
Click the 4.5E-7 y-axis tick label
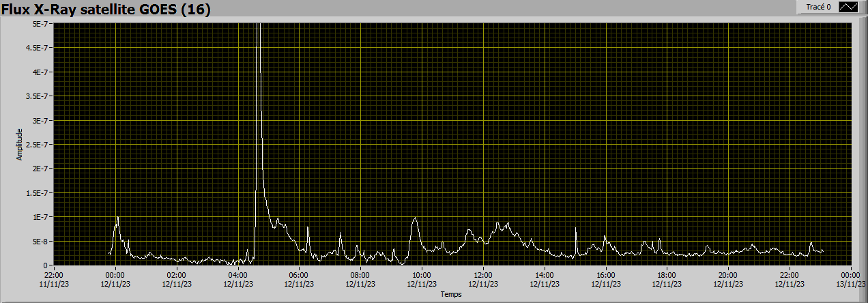(x=39, y=48)
